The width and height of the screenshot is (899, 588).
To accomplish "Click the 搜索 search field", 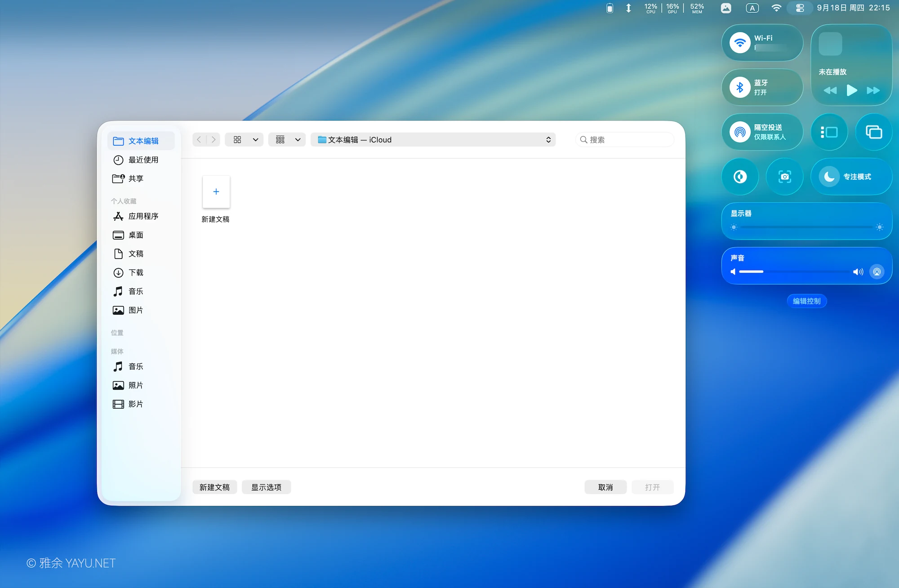I will click(x=625, y=140).
